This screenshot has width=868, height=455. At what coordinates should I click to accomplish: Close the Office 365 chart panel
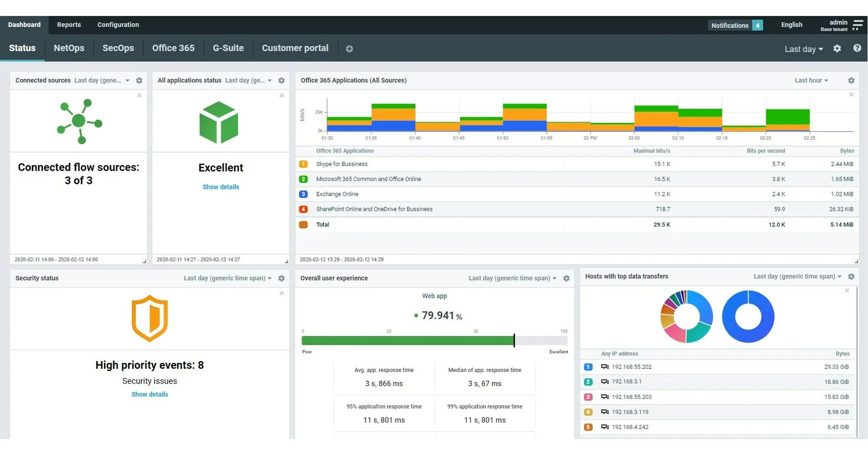click(851, 94)
